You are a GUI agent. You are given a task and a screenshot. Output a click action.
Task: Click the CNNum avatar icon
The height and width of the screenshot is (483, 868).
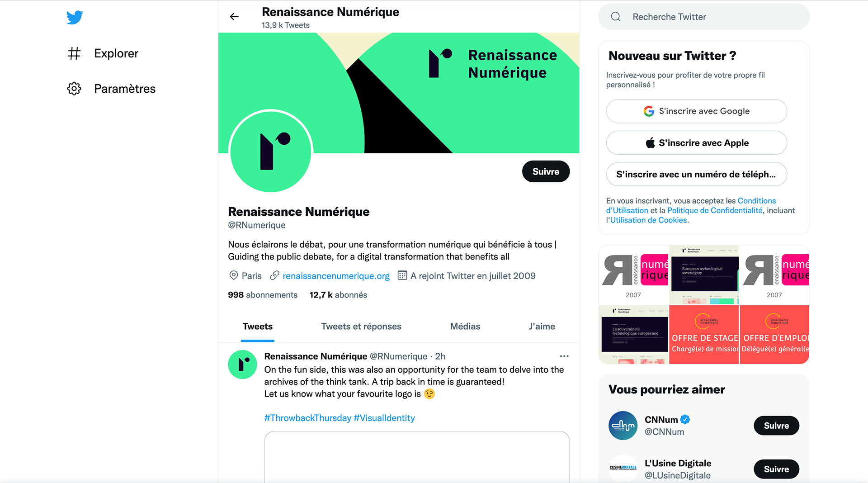point(623,426)
